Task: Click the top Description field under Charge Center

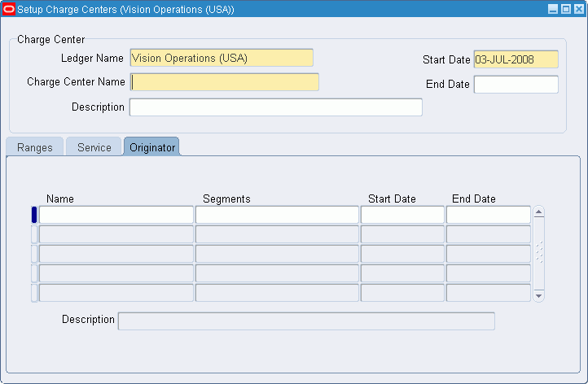Action: [x=276, y=107]
